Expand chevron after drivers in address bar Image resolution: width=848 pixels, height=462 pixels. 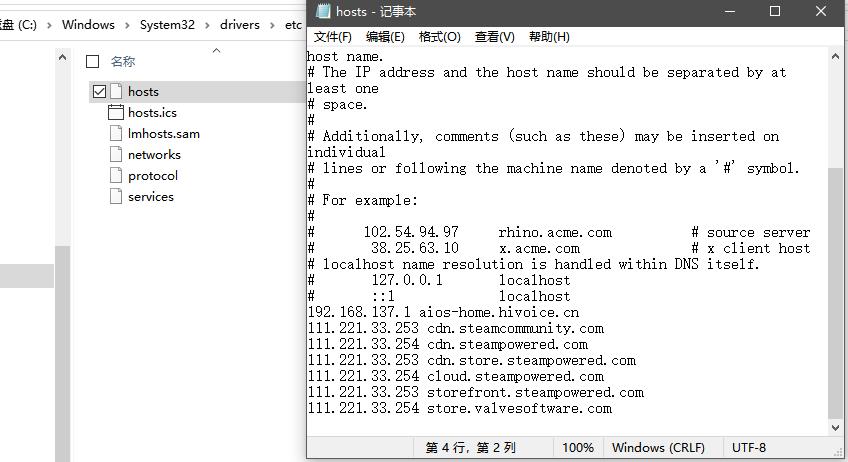[272, 25]
